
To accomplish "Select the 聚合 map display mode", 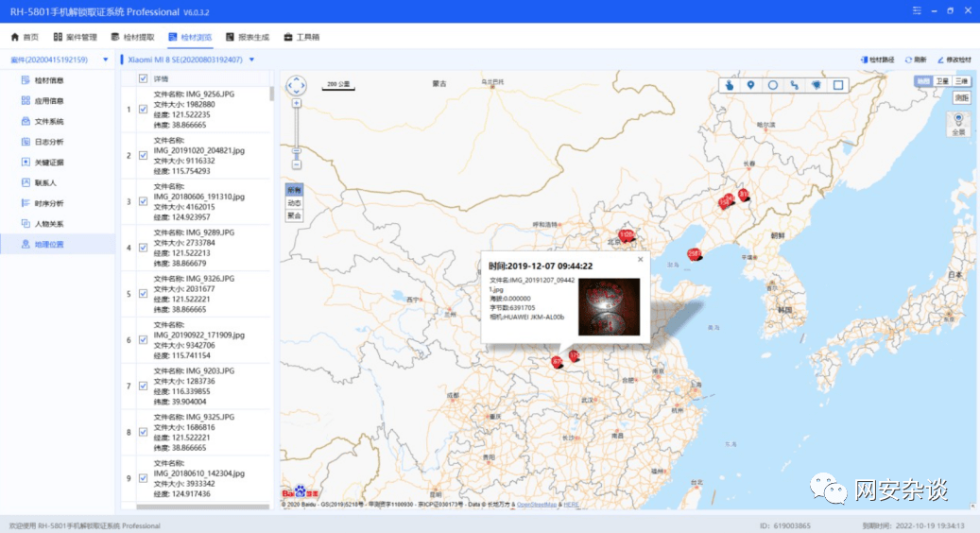I will pos(294,216).
